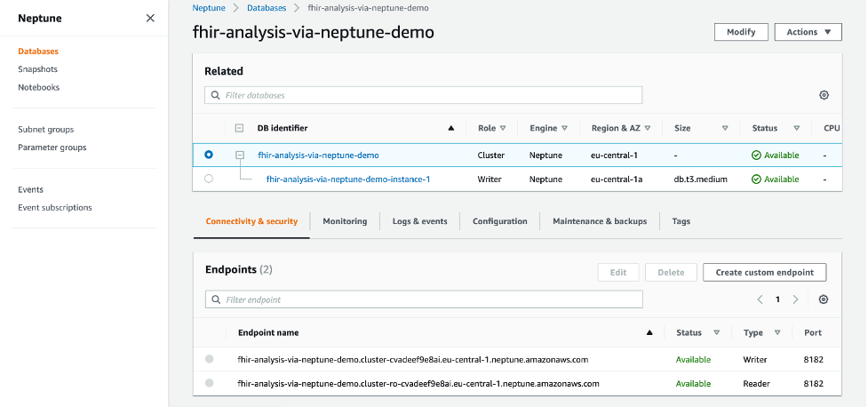Close the Neptune side navigation panel
This screenshot has width=868, height=407.
(x=150, y=19)
